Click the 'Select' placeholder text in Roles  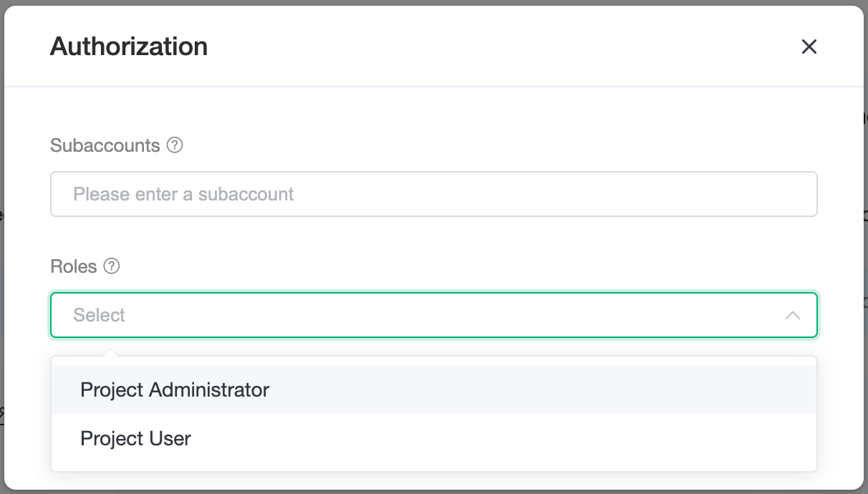coord(100,315)
